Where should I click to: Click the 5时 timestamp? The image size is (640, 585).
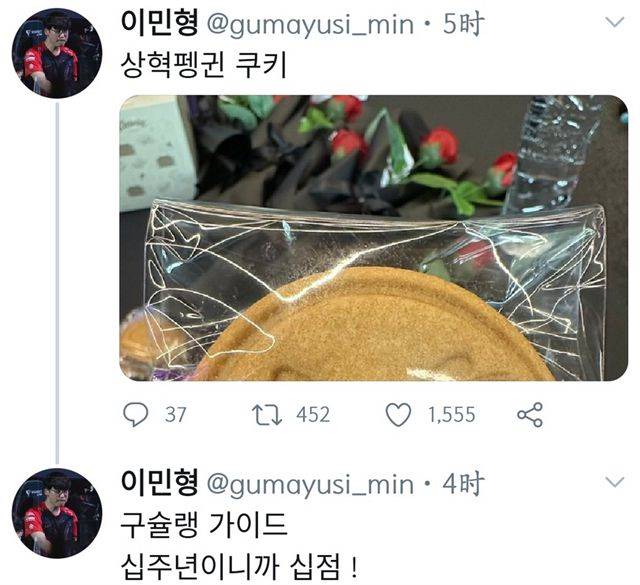(x=463, y=24)
